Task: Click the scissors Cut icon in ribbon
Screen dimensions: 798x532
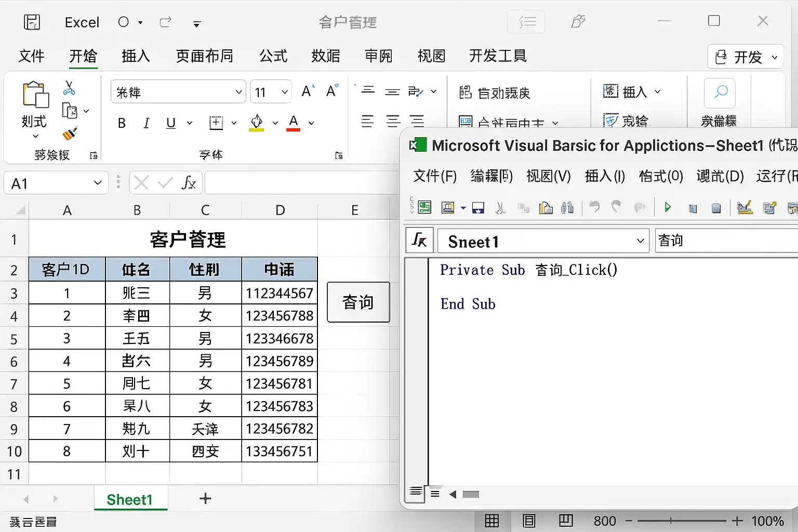Action: coord(69,88)
